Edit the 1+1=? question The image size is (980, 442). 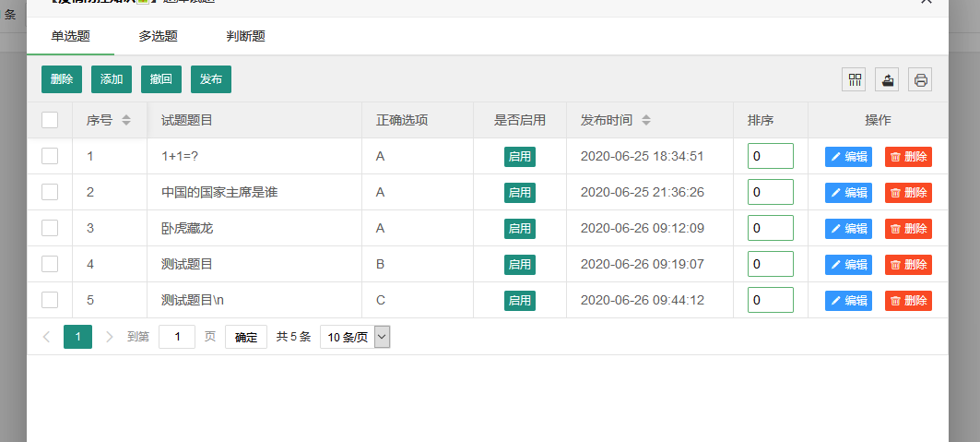848,157
